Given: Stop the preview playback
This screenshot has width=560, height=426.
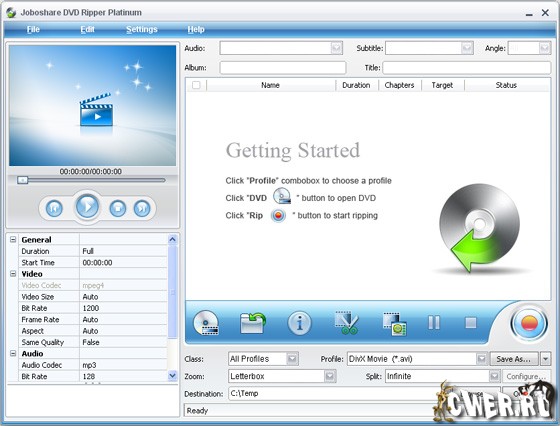Looking at the screenshot, I should (x=118, y=208).
